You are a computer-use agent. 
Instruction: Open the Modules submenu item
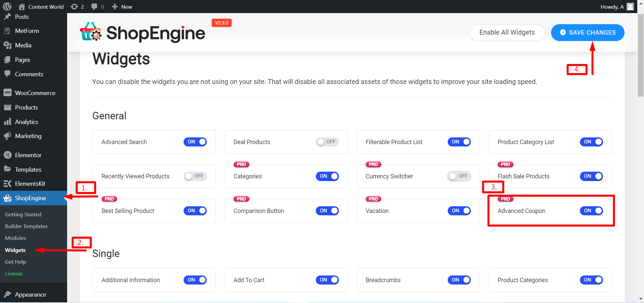tap(15, 238)
